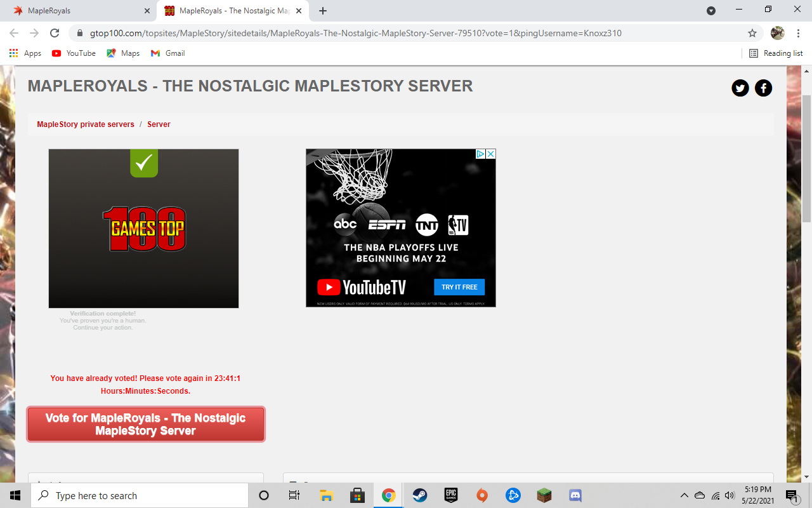Screen dimensions: 812x508
Task: Open Chrome three-dot menu
Action: tap(798, 33)
